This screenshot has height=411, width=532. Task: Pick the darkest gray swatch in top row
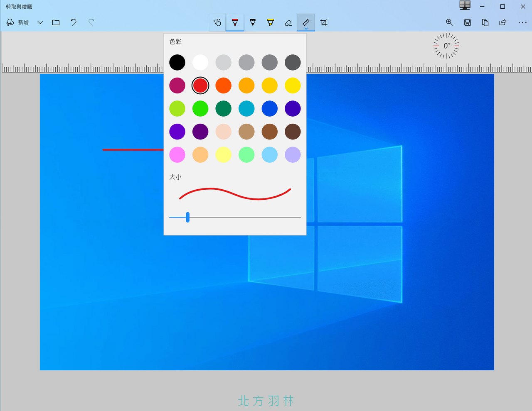click(x=293, y=62)
